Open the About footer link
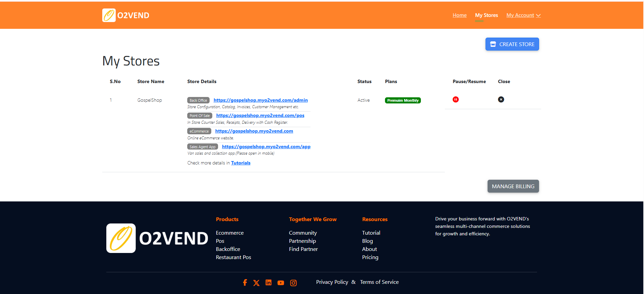Viewport: 644px width, 294px height. tap(369, 249)
